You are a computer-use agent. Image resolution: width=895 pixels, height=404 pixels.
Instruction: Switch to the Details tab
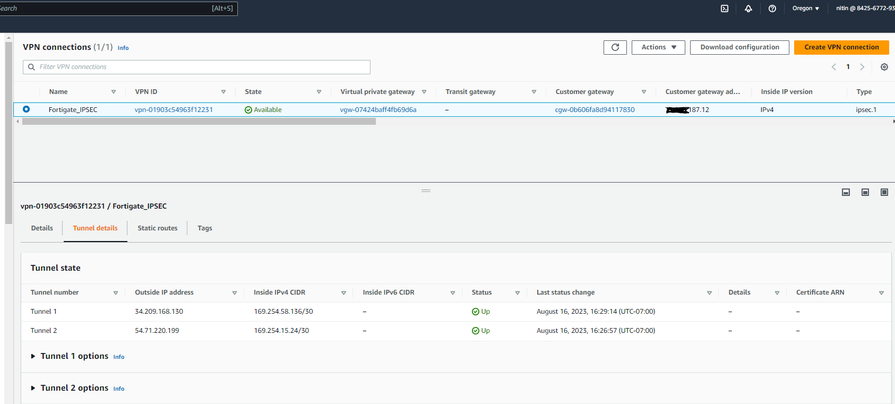click(42, 228)
